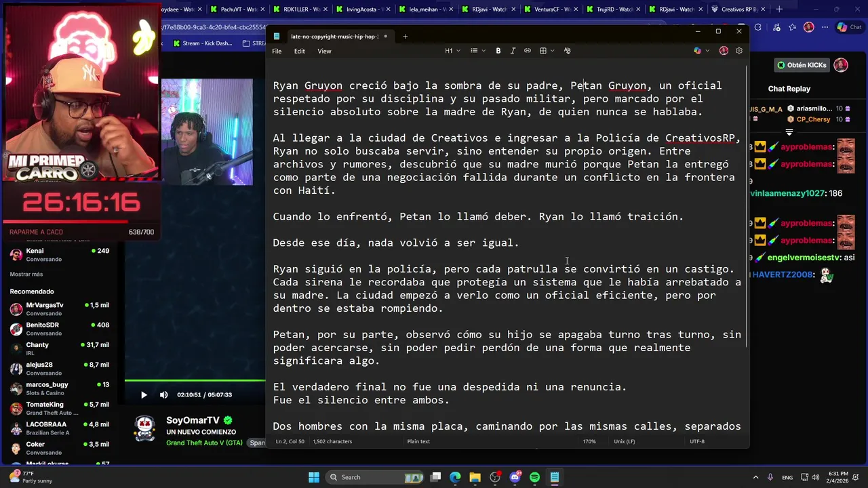This screenshot has height=488, width=868.
Task: Click the UTF-8 encoding indicator
Action: [697, 441]
